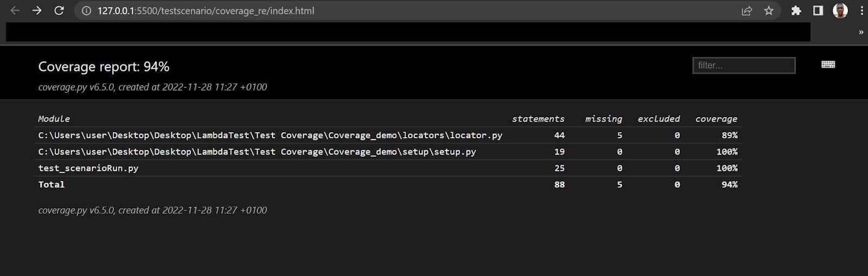Sort by the statements column header

[x=538, y=119]
